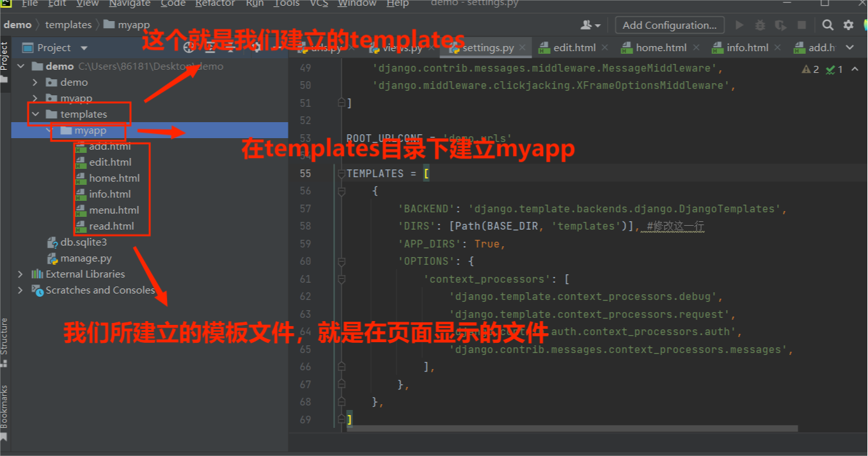Close the edit.html tab
868x456 pixels.
point(604,47)
